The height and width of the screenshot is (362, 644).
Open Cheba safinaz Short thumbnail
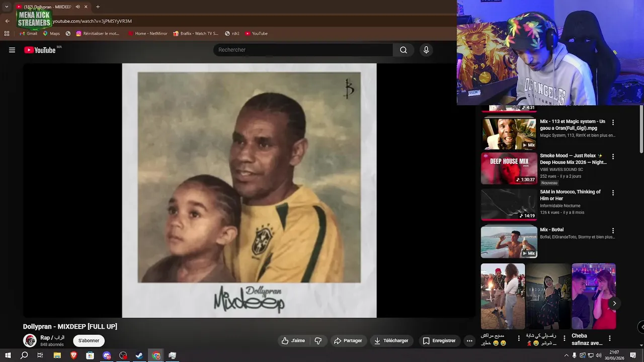click(594, 296)
